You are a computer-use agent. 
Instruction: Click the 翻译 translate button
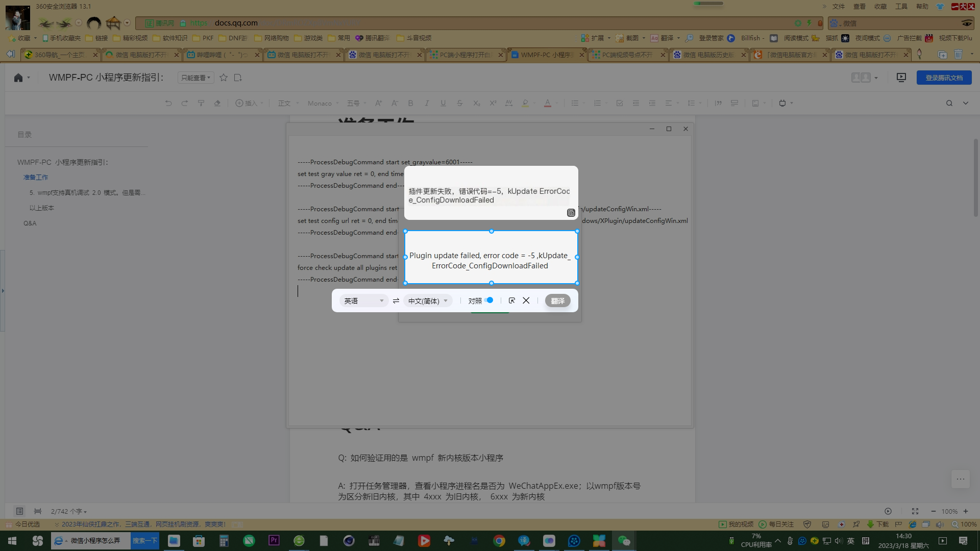557,301
